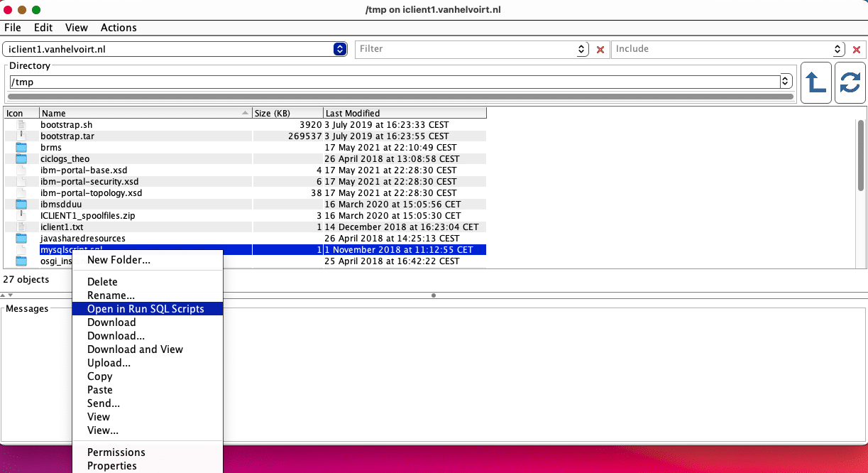The image size is (868, 473).
Task: Select Permissions in the context menu
Action: pos(116,452)
